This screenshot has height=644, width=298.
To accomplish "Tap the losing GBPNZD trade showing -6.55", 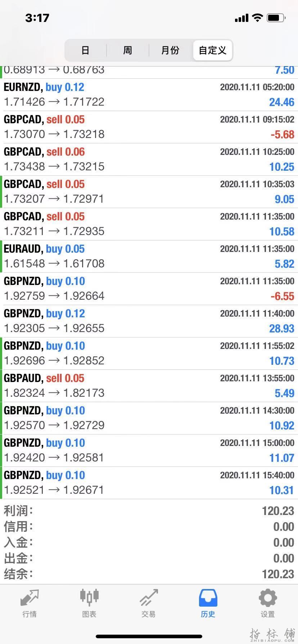I will (149, 289).
